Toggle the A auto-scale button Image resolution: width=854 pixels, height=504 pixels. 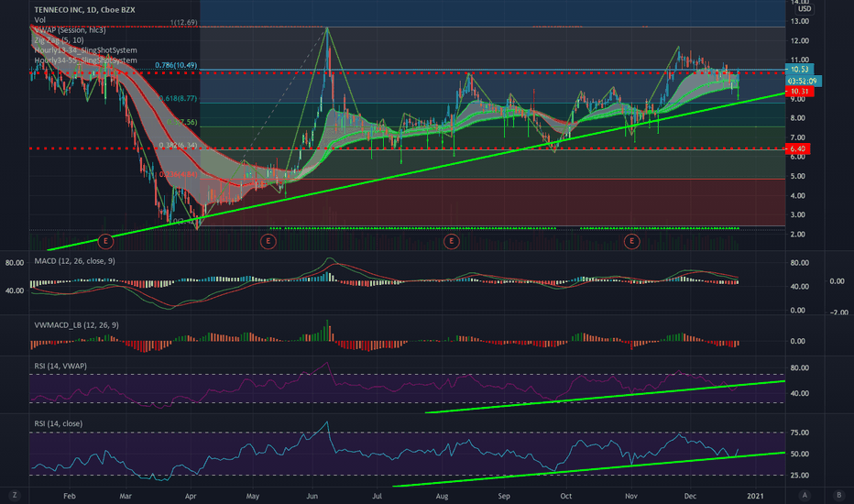[805, 495]
